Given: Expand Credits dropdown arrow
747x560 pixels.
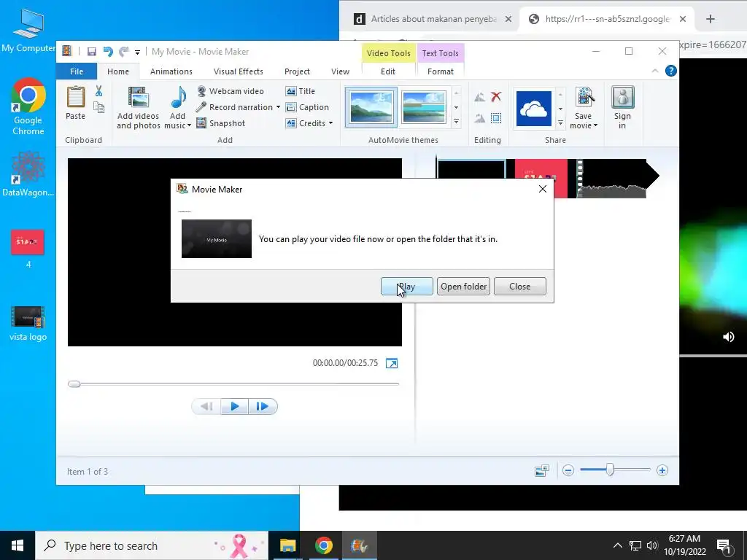Looking at the screenshot, I should click(x=330, y=123).
